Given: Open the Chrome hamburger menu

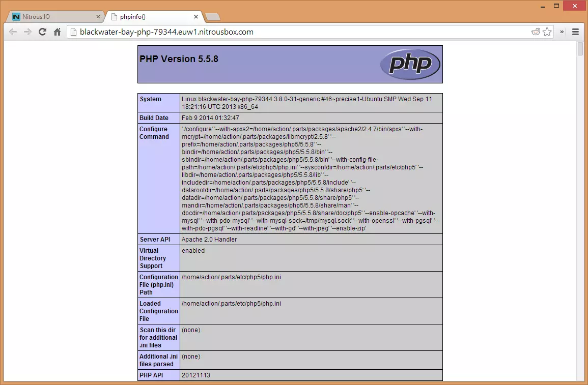Looking at the screenshot, I should 576,32.
